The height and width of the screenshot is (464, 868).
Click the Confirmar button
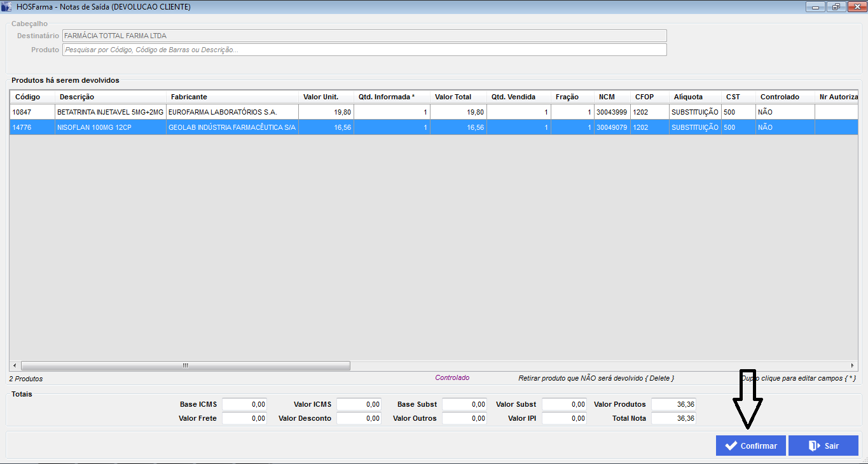[x=750, y=446]
